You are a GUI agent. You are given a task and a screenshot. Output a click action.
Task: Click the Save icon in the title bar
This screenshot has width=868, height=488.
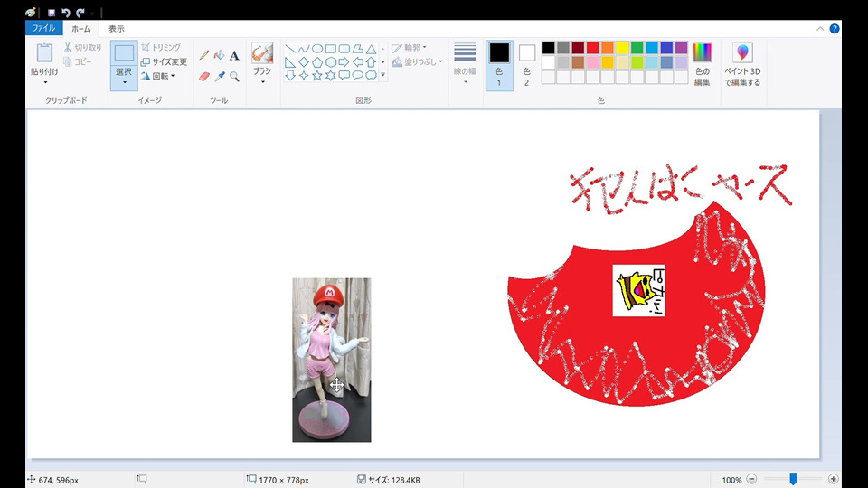tap(52, 12)
